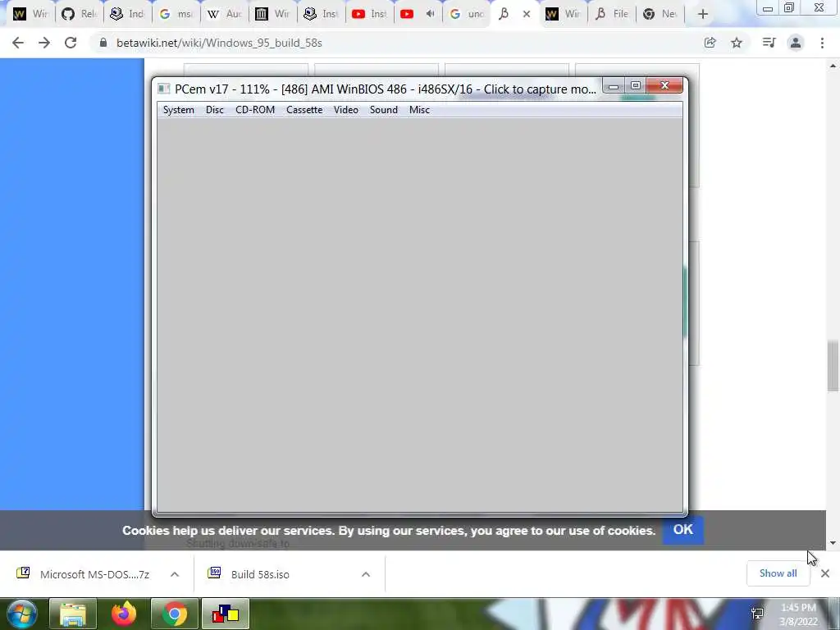
Task: Switch to the Google unc tab
Action: (x=467, y=15)
